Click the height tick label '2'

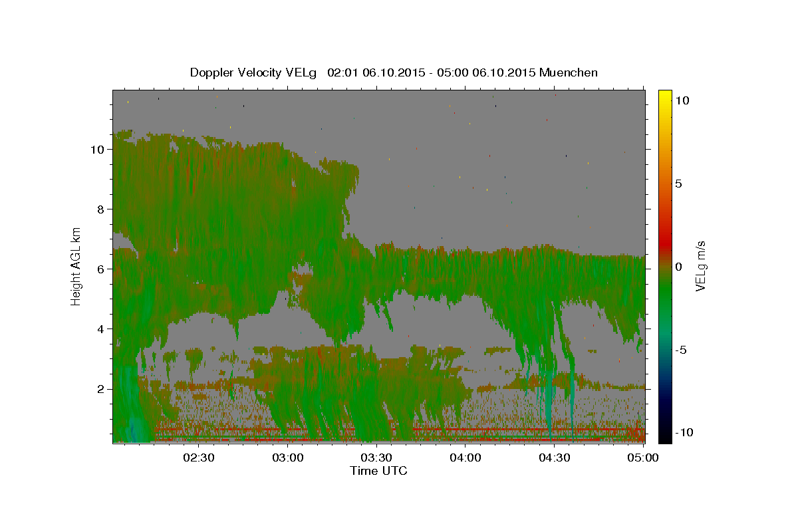[x=101, y=389]
